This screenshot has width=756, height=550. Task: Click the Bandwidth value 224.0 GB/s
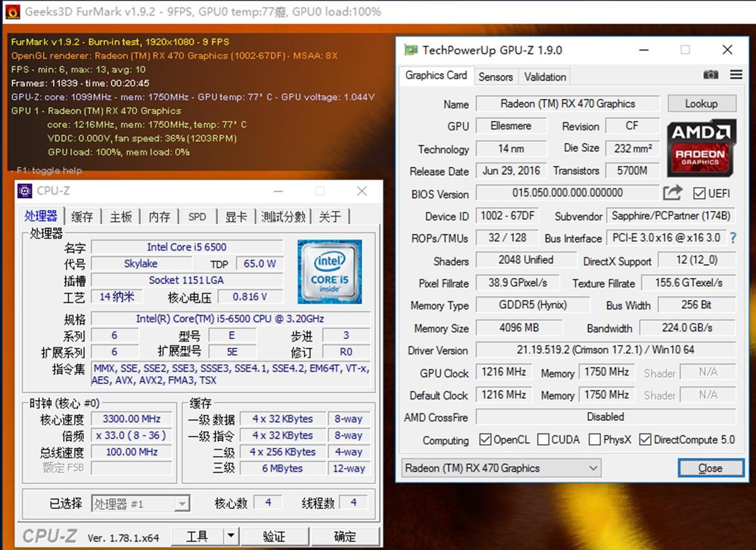pos(687,328)
